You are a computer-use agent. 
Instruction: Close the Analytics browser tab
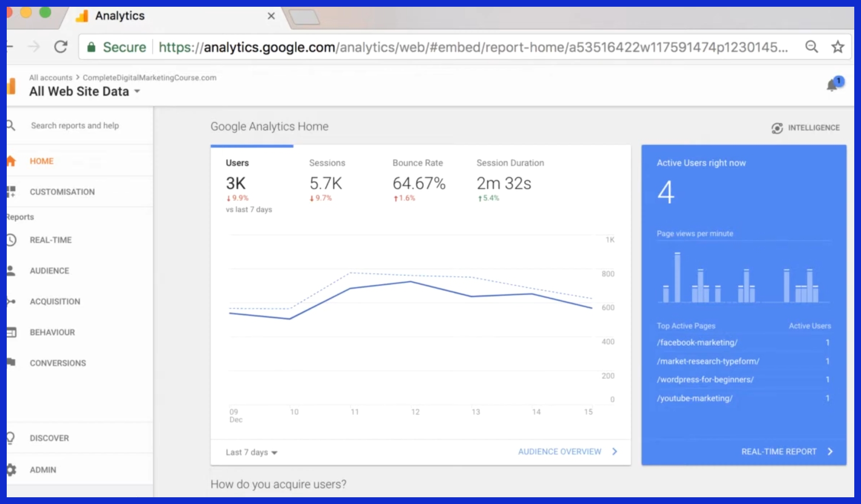coord(271,16)
